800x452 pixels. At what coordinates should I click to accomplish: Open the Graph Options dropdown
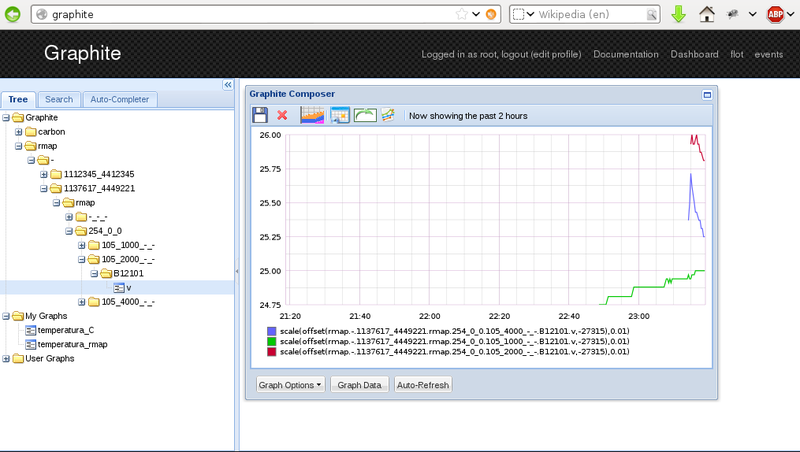(290, 385)
